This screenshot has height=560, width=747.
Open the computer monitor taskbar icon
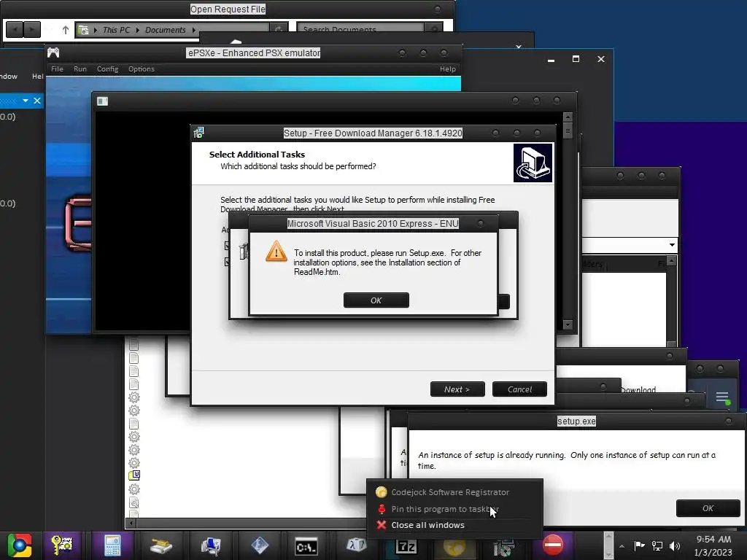point(211,545)
